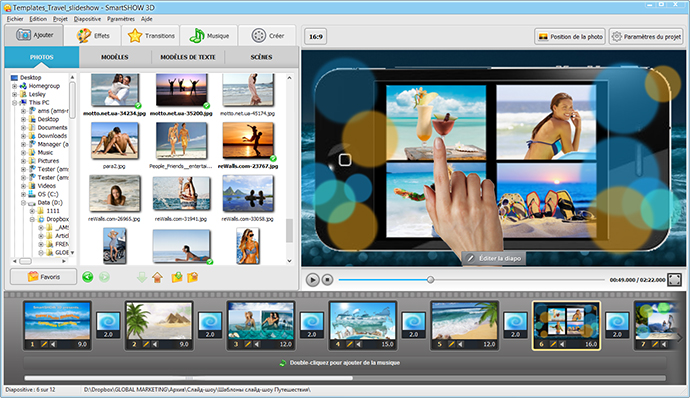
Task: Click reWalls.com-33058.jpg file name
Action: (x=247, y=219)
